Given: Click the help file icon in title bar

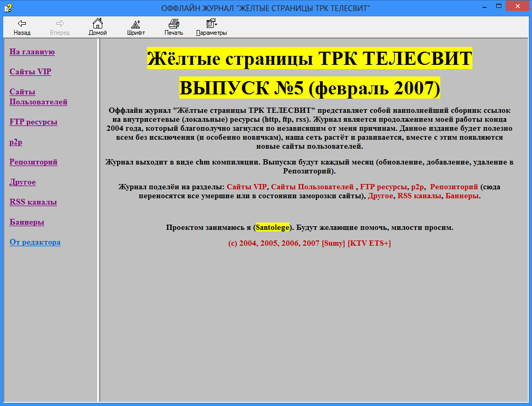Looking at the screenshot, I should coord(7,8).
